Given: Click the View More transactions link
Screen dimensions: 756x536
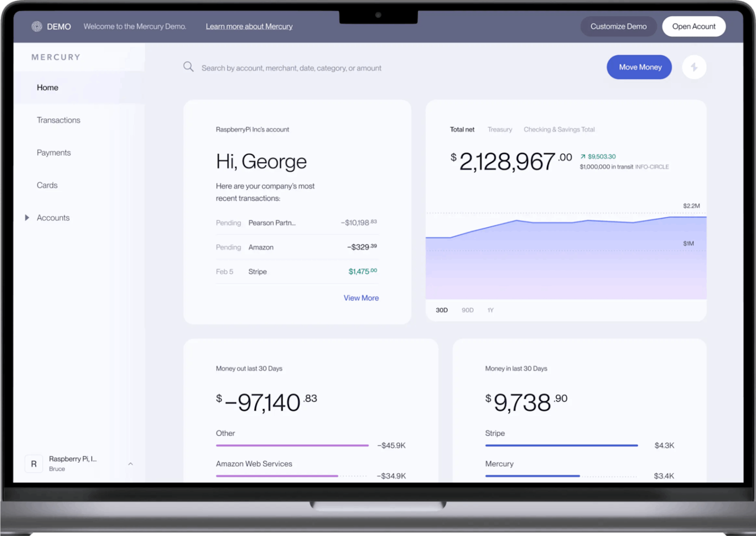Looking at the screenshot, I should pyautogui.click(x=361, y=298).
